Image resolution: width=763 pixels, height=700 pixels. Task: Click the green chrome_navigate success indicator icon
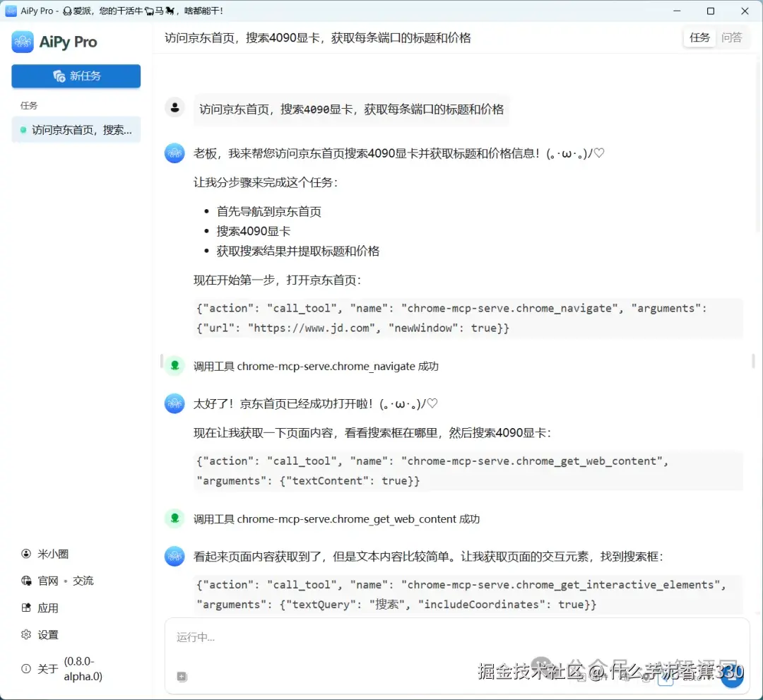175,365
